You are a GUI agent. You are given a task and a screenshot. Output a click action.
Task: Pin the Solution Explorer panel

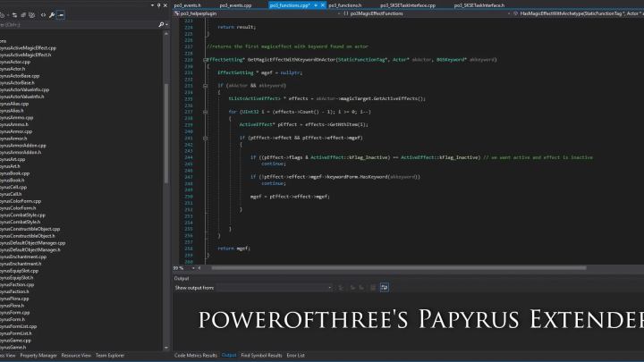coord(159,5)
